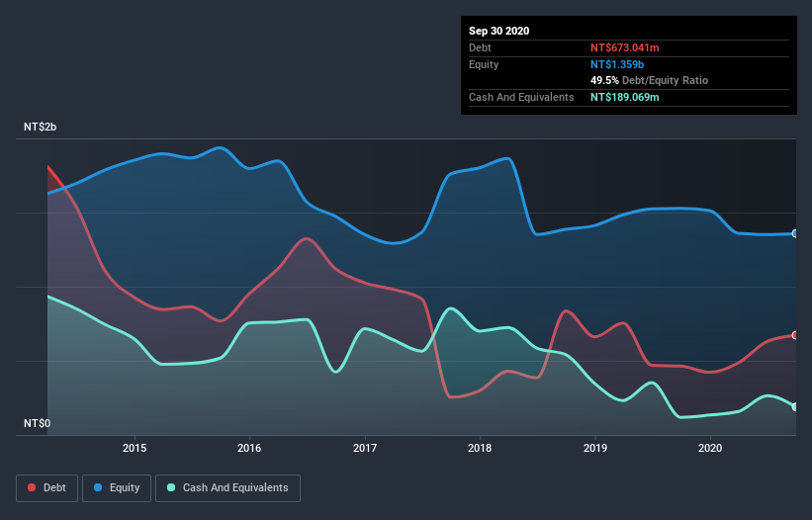
Task: Click the teal Cash And Equivalents legend dot
Action: coord(171,487)
